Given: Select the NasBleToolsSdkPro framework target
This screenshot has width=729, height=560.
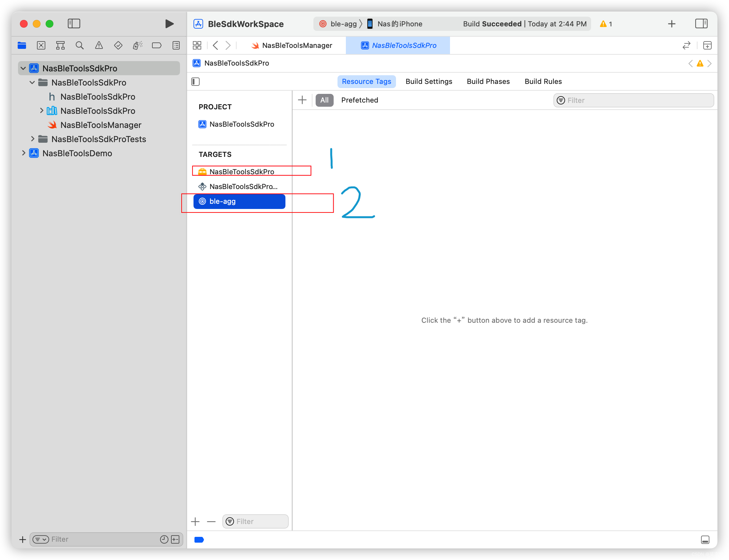Looking at the screenshot, I should [242, 172].
